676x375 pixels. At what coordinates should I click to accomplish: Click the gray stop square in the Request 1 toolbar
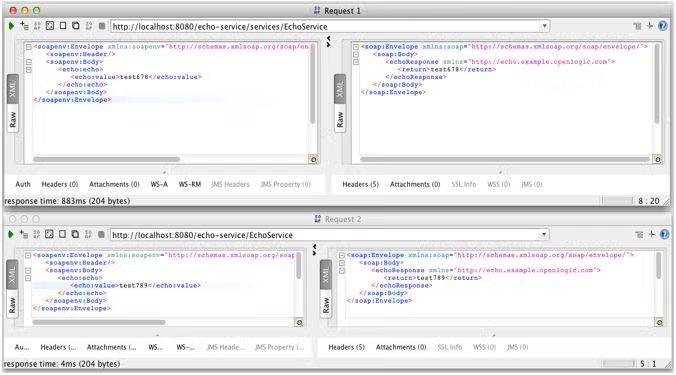pyautogui.click(x=102, y=26)
